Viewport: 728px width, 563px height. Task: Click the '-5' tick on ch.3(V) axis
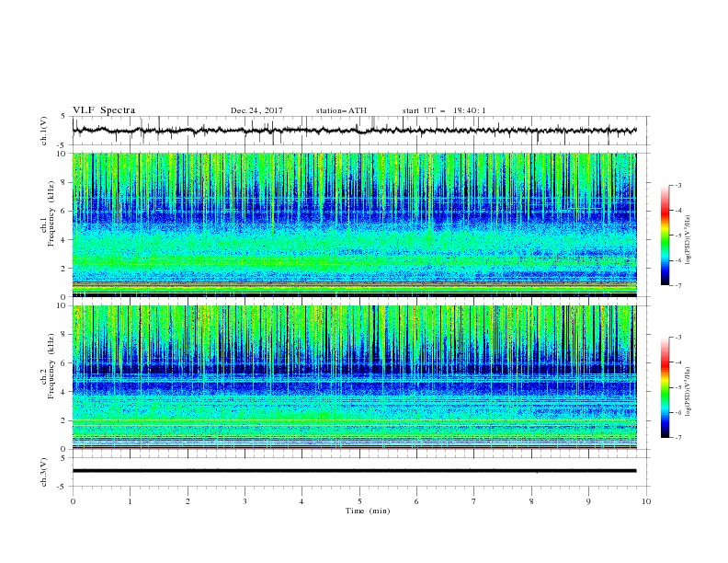pos(63,487)
